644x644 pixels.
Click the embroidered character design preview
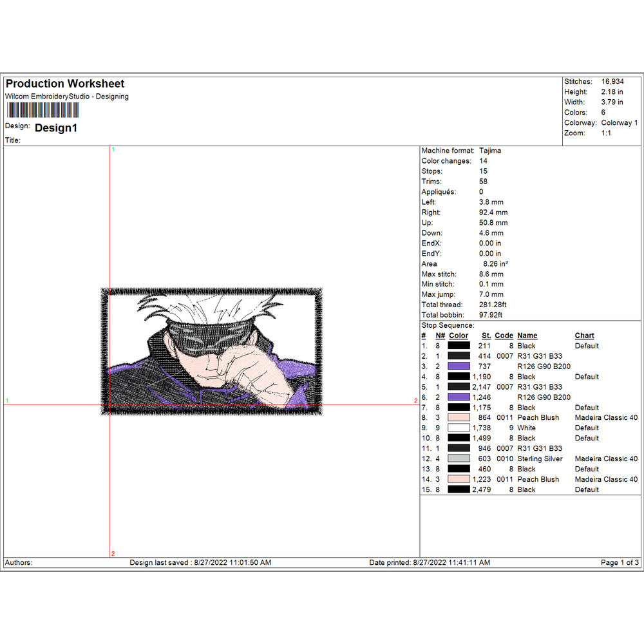pos(212,351)
